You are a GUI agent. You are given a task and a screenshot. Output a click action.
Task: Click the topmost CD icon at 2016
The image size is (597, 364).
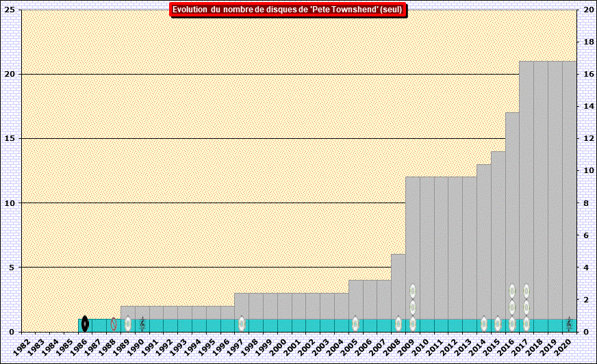[x=512, y=291]
